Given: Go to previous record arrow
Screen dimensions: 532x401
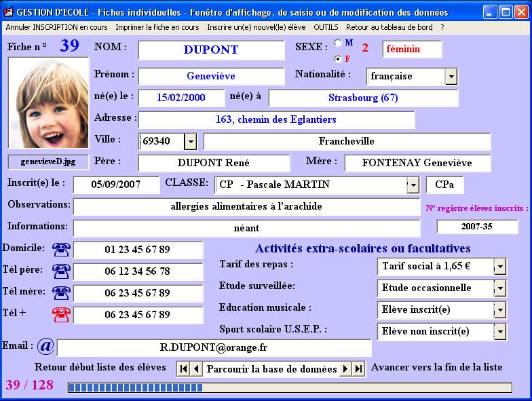Looking at the screenshot, I should point(196,369).
